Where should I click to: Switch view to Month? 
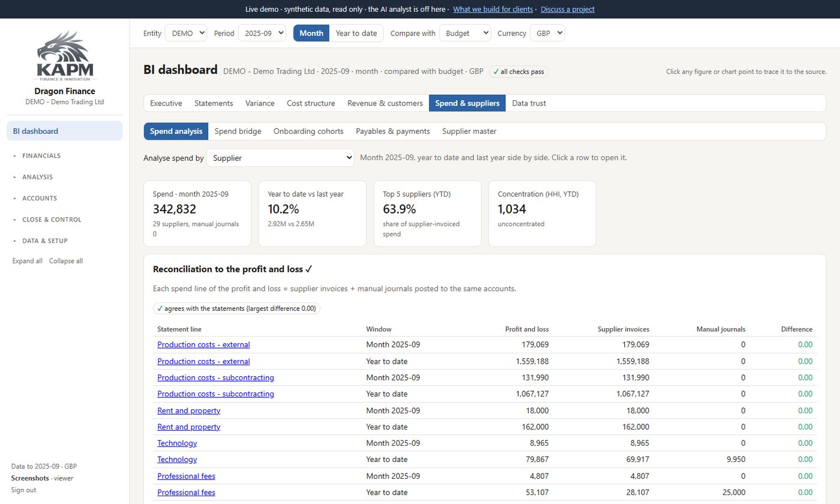[x=311, y=33]
